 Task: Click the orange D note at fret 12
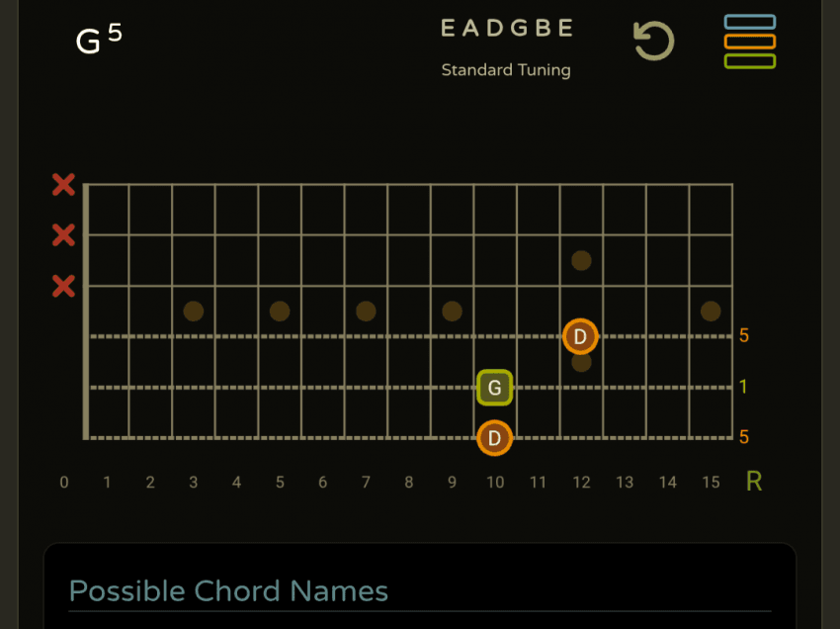pyautogui.click(x=580, y=337)
